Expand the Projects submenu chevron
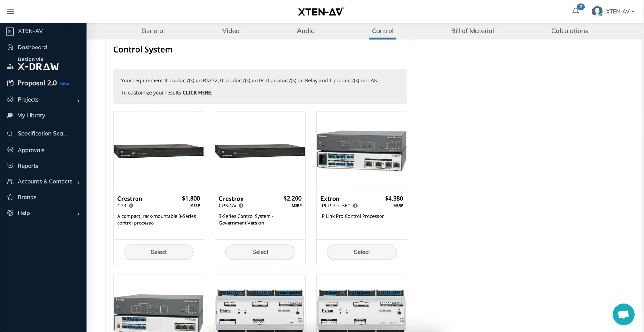 click(x=78, y=100)
